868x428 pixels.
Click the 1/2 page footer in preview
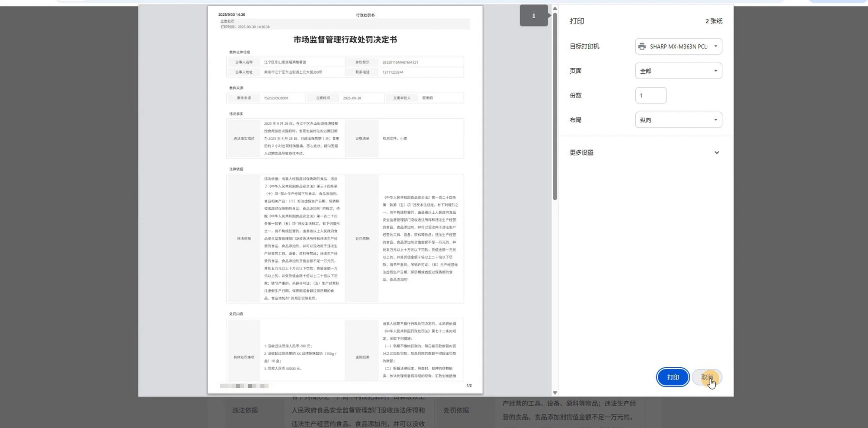click(469, 386)
